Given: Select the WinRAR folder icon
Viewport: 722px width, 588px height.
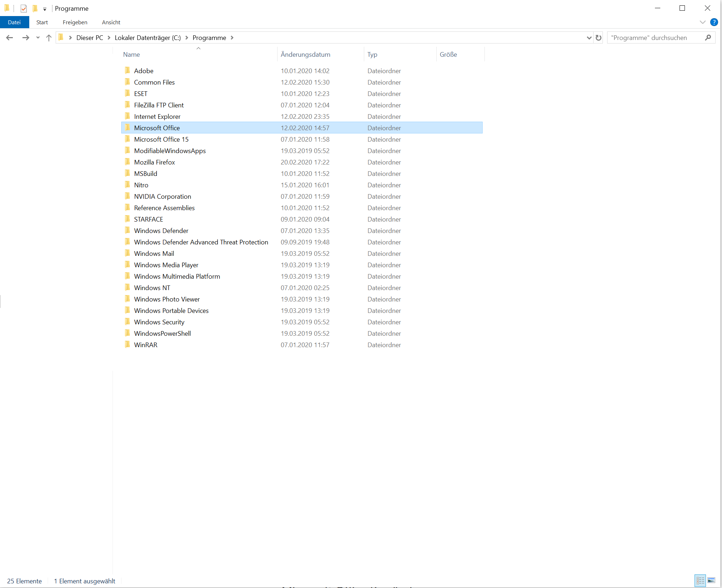Looking at the screenshot, I should 128,345.
